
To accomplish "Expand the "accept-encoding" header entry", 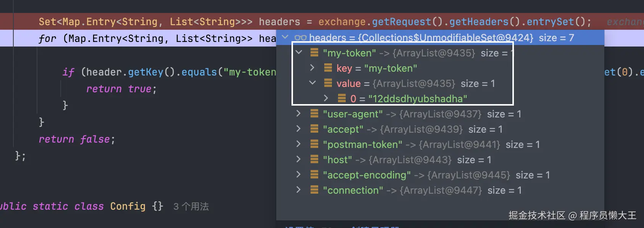I will (x=298, y=175).
